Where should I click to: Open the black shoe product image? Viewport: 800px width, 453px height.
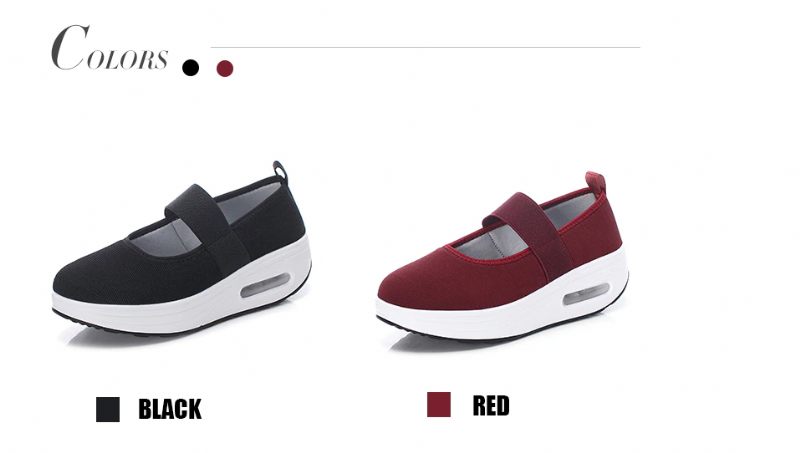coord(182,248)
